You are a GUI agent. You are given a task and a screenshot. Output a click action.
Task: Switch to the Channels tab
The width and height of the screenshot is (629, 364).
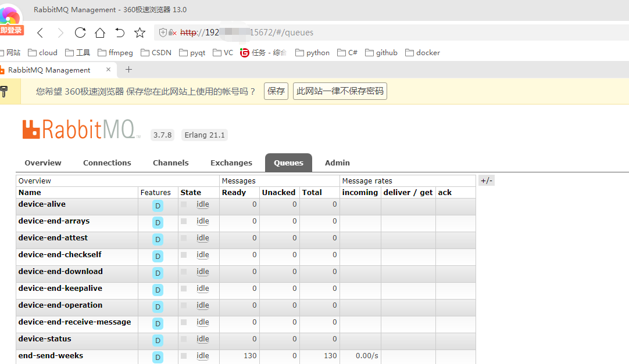(170, 163)
